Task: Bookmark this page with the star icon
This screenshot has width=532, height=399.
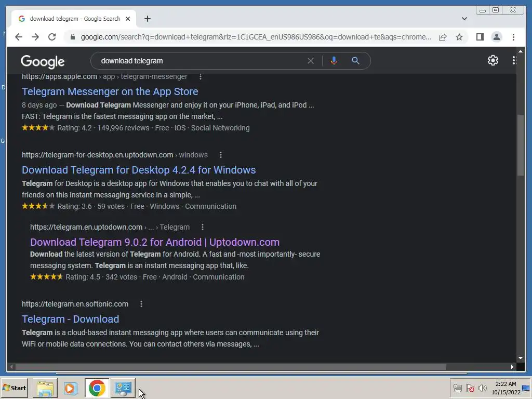Action: pos(459,37)
